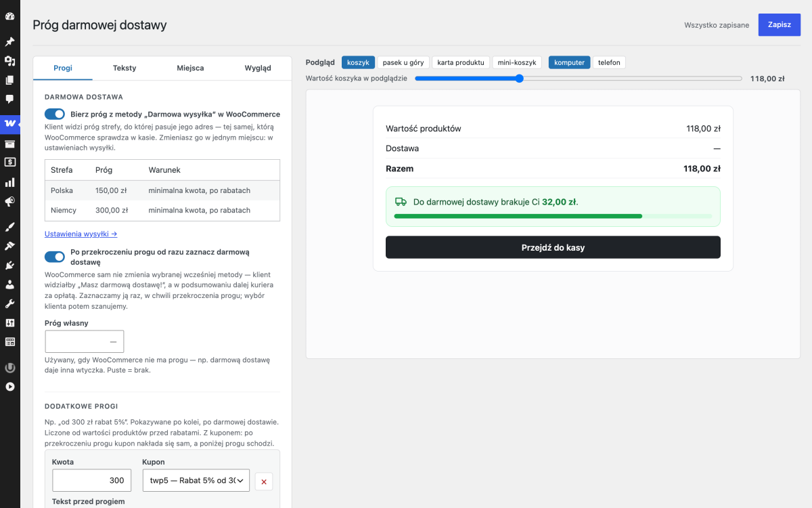This screenshot has height=508, width=812.
Task: Open Marketing megaphone icon
Action: point(9,201)
